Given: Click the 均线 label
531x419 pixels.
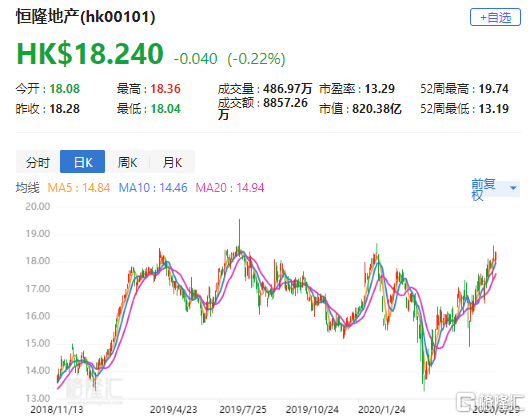Looking at the screenshot, I should (27, 188).
